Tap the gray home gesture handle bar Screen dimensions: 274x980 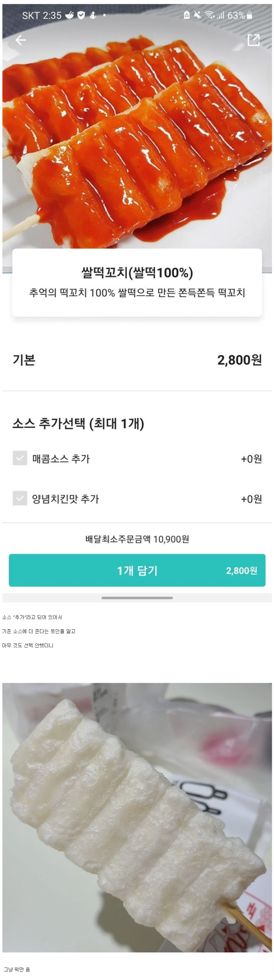point(137,598)
